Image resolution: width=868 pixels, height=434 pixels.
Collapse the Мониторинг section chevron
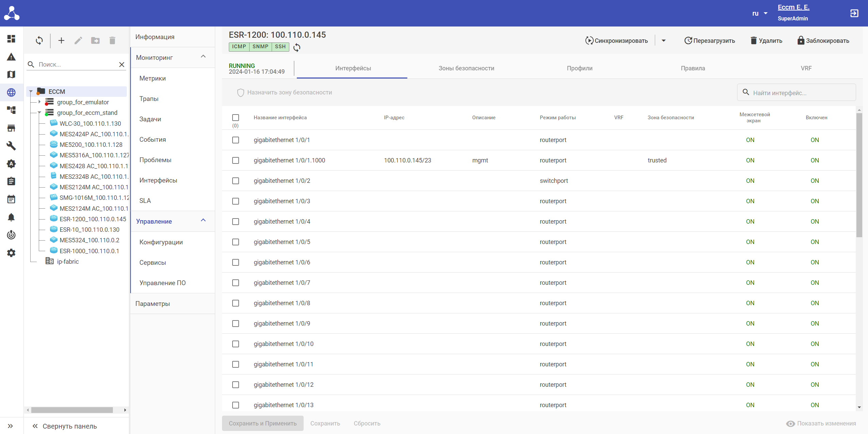[x=203, y=57]
